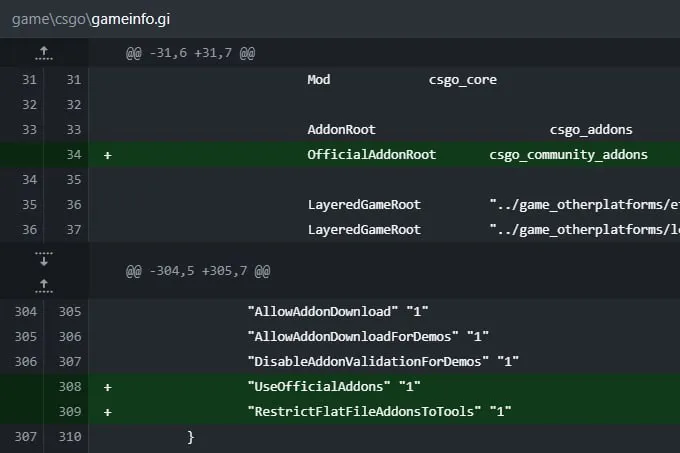
Task: Click the 'csgo_core' value
Action: 463,80
